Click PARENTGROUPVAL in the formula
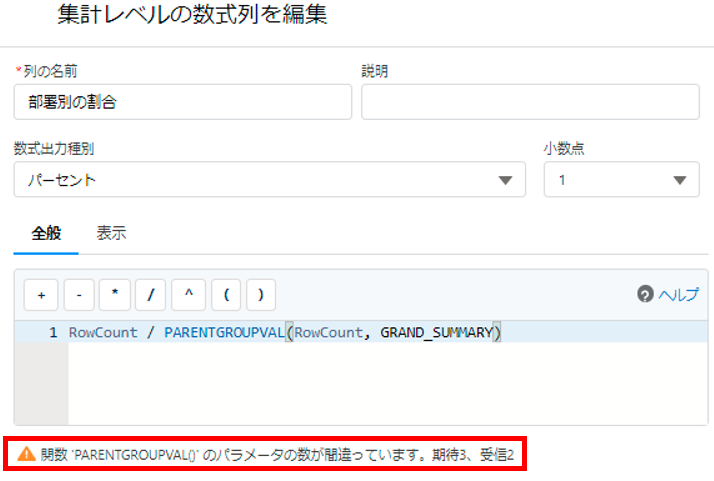The height and width of the screenshot is (481, 714). coord(224,333)
